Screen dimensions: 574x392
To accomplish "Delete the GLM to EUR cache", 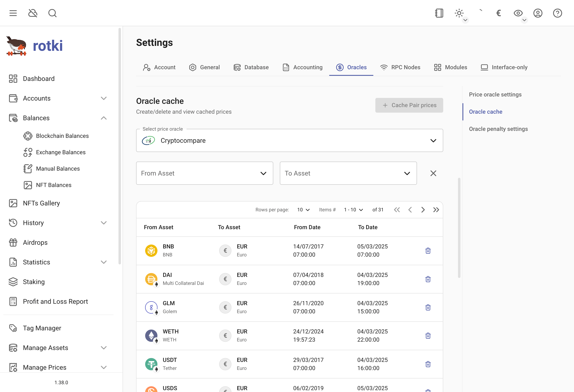I will (428, 307).
